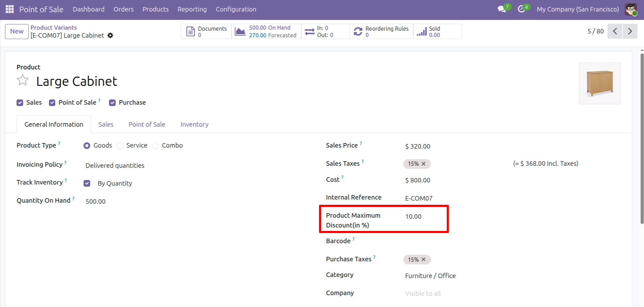This screenshot has height=307, width=644.
Task: Open the apps grid menu icon
Action: pyautogui.click(x=10, y=9)
